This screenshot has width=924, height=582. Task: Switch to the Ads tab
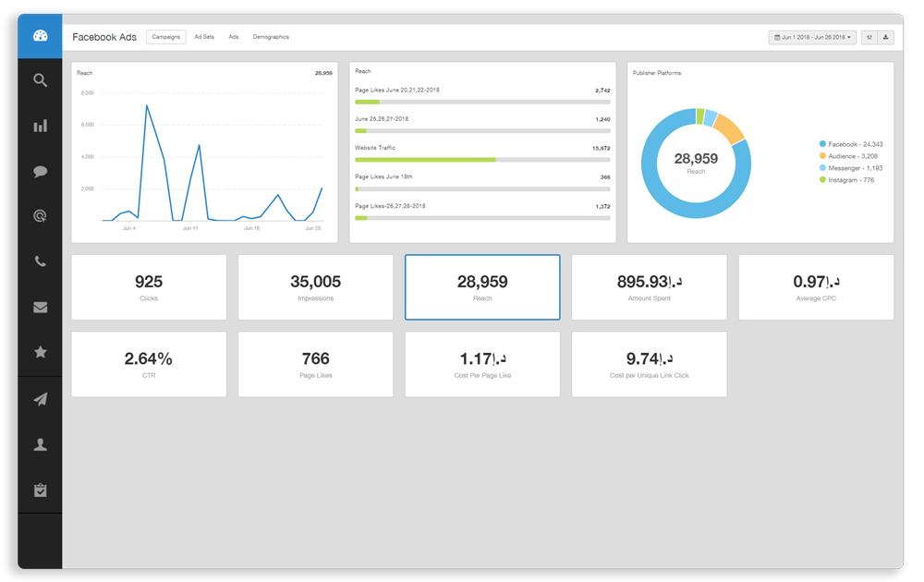tap(234, 37)
